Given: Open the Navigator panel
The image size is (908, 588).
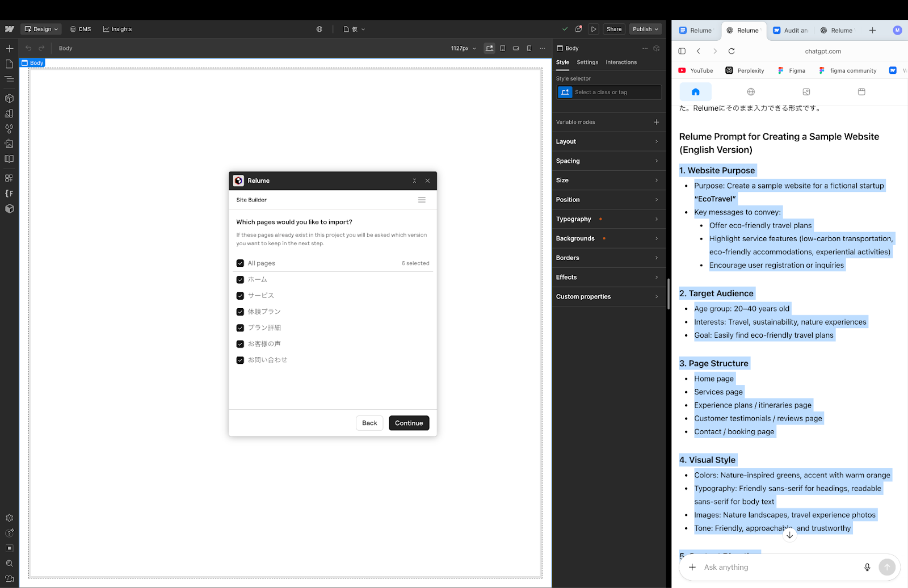Looking at the screenshot, I should pyautogui.click(x=10, y=79).
